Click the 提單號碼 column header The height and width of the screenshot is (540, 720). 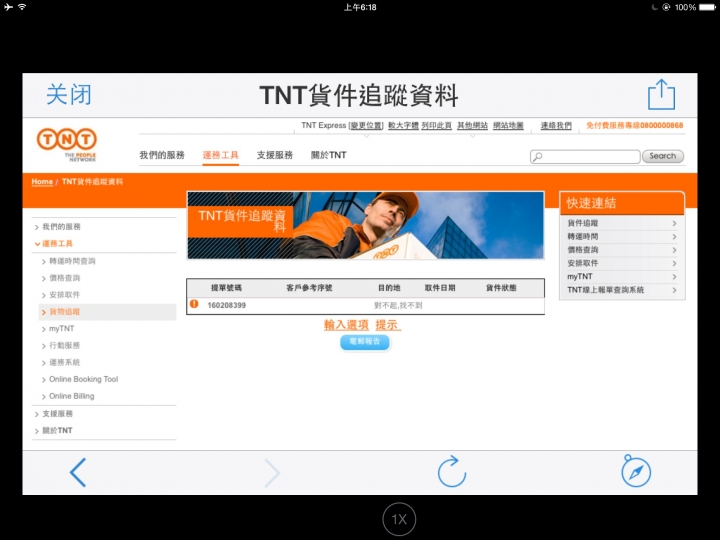tap(226, 288)
